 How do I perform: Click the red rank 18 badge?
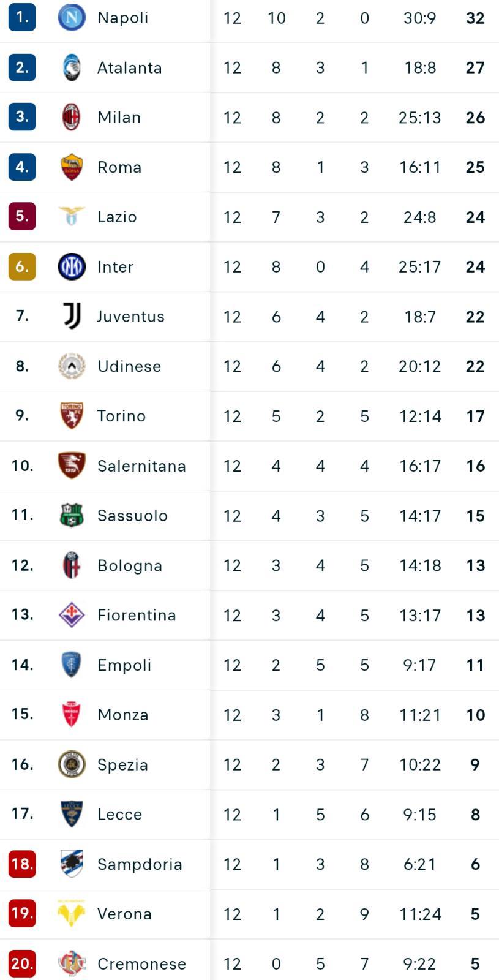tap(22, 864)
